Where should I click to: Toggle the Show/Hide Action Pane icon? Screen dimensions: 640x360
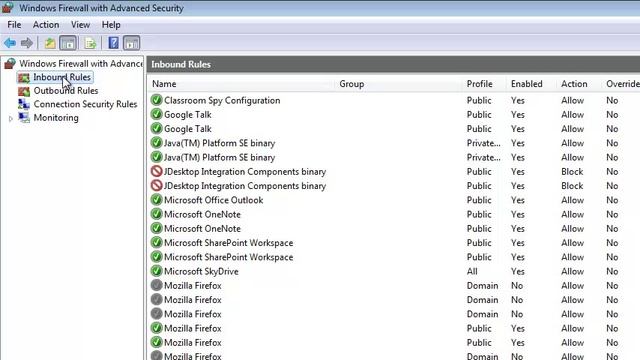click(131, 43)
